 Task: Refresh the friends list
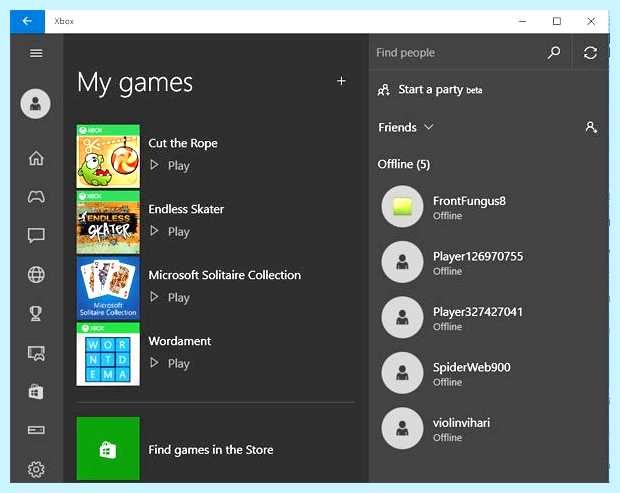(590, 53)
